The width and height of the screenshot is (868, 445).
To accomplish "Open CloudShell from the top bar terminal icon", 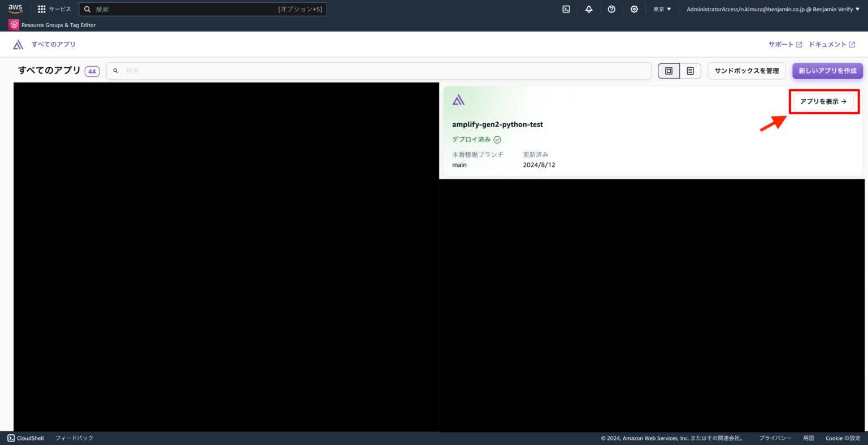I will [566, 8].
